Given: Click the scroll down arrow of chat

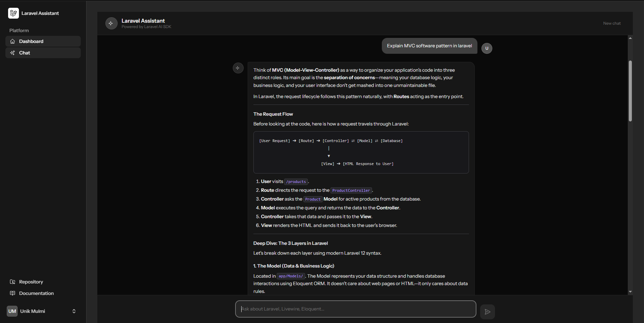Looking at the screenshot, I should pyautogui.click(x=630, y=292).
